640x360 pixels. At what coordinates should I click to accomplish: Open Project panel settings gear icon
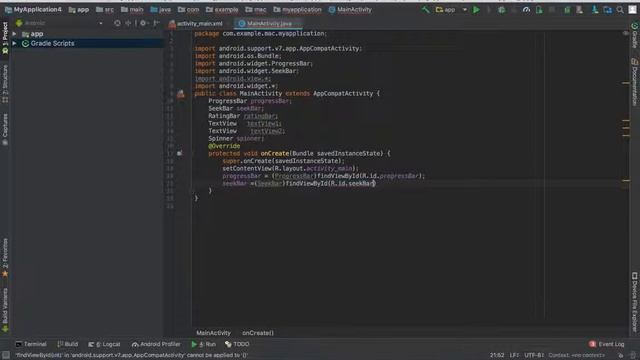(143, 23)
